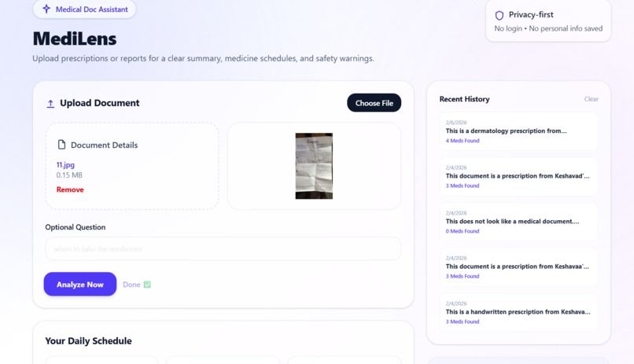Start analysis with Analyze Now button
Screen dimensions: 634x364
(80, 284)
